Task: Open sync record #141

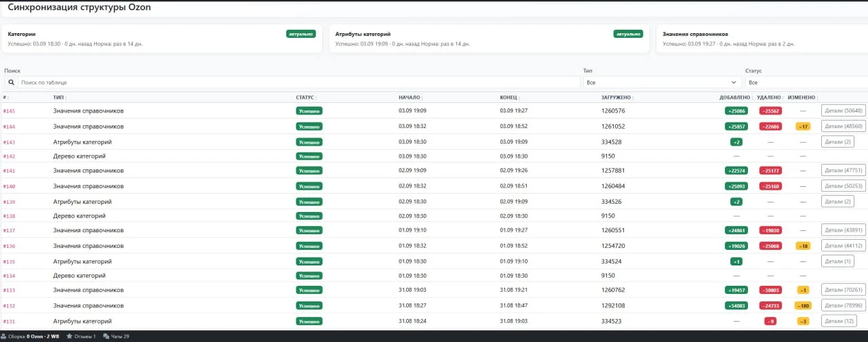Action: 9,171
